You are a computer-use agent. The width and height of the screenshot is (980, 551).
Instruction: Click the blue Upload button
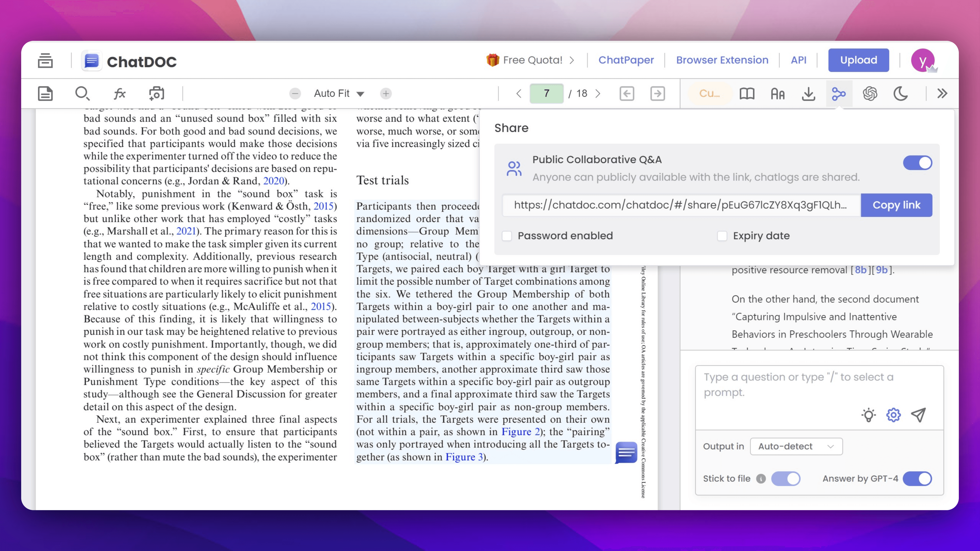[858, 60]
